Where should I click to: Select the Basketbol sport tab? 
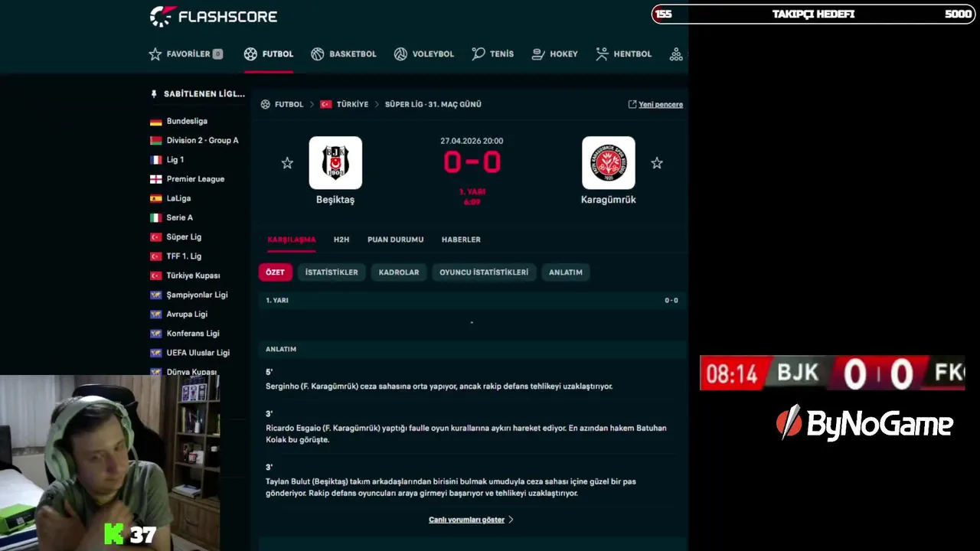(344, 54)
